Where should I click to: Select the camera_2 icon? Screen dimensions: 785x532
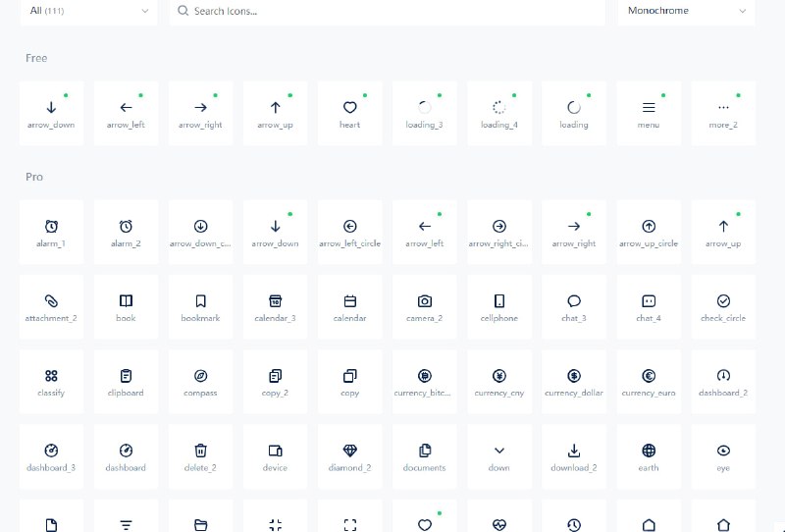[424, 301]
